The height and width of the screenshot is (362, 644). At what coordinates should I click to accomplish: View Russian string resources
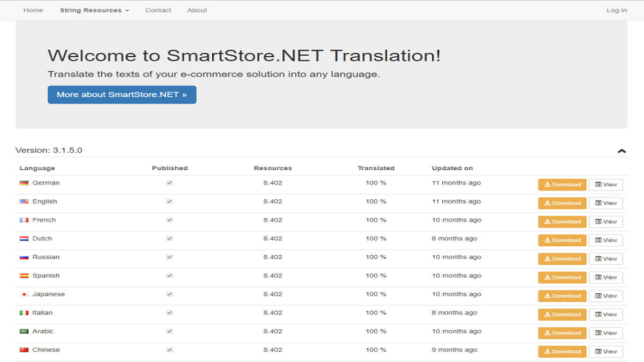click(606, 259)
